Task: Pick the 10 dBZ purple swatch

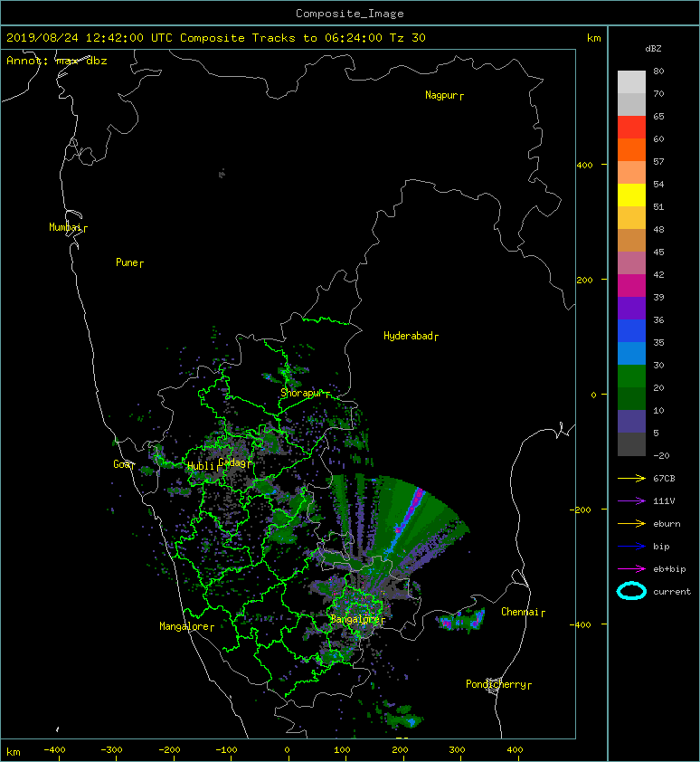Action: point(631,421)
